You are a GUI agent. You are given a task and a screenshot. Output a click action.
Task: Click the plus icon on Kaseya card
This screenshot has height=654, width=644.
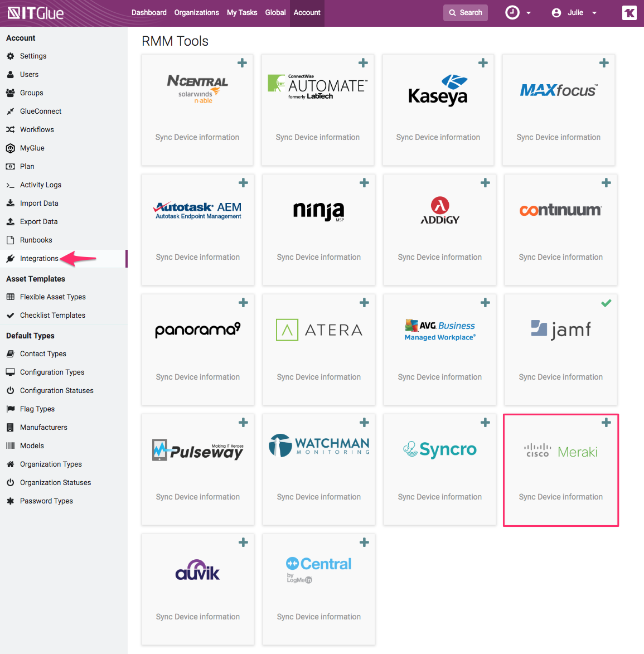(483, 63)
